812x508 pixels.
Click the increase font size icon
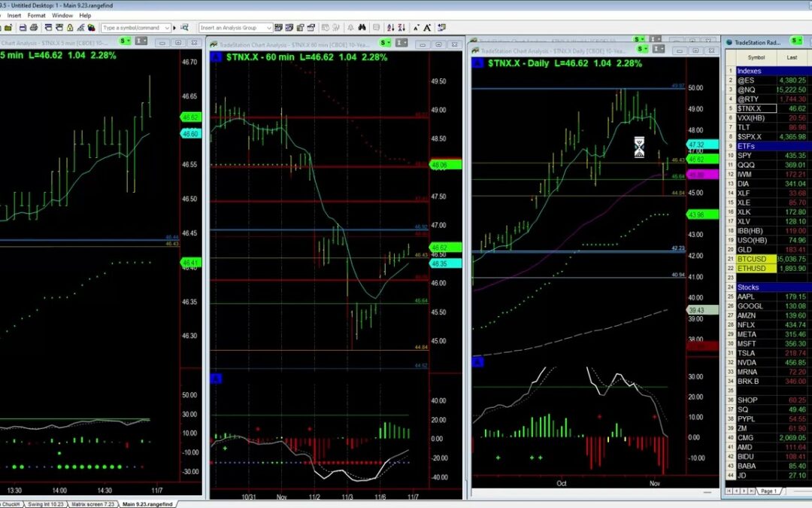(x=427, y=28)
